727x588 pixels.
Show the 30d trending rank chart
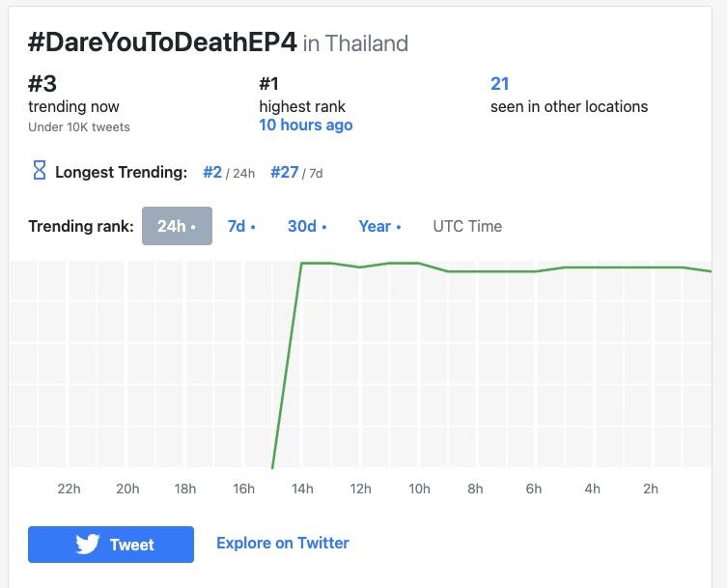coord(306,226)
